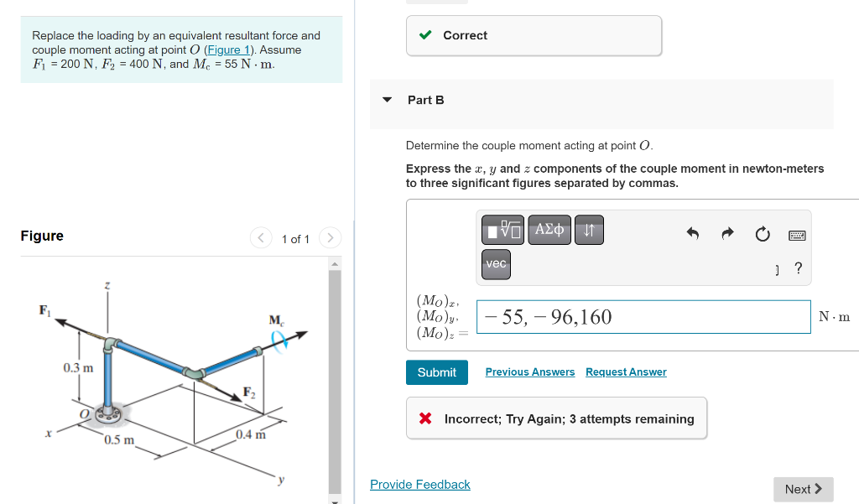
Task: Submit the couple moment answer
Action: (x=436, y=372)
